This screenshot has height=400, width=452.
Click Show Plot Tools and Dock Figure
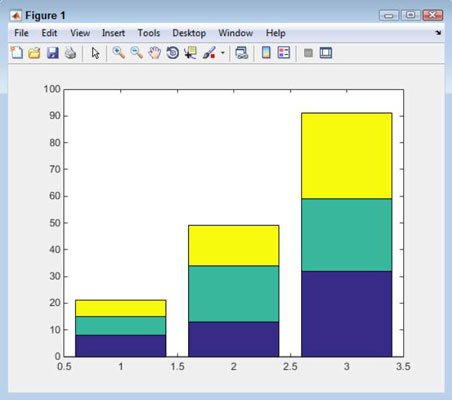point(326,53)
